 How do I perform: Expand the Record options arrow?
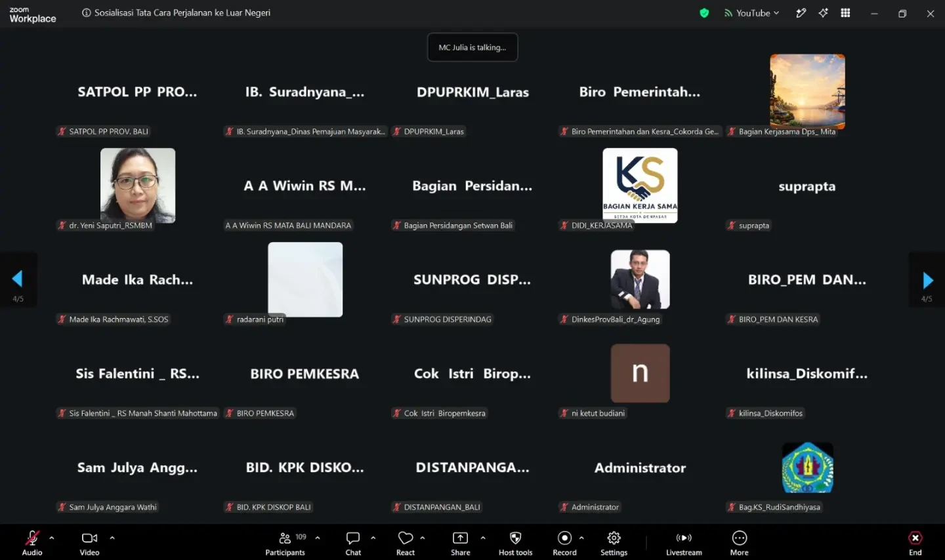coord(581,538)
